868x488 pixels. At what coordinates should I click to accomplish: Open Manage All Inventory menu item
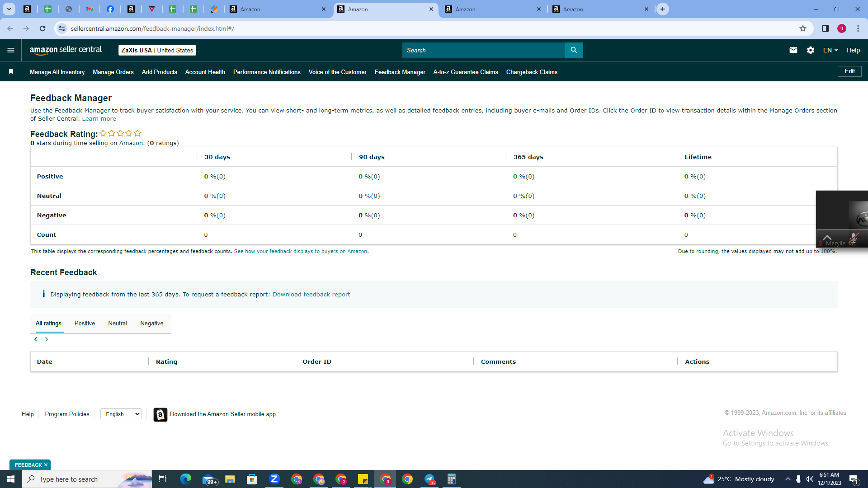coord(57,72)
